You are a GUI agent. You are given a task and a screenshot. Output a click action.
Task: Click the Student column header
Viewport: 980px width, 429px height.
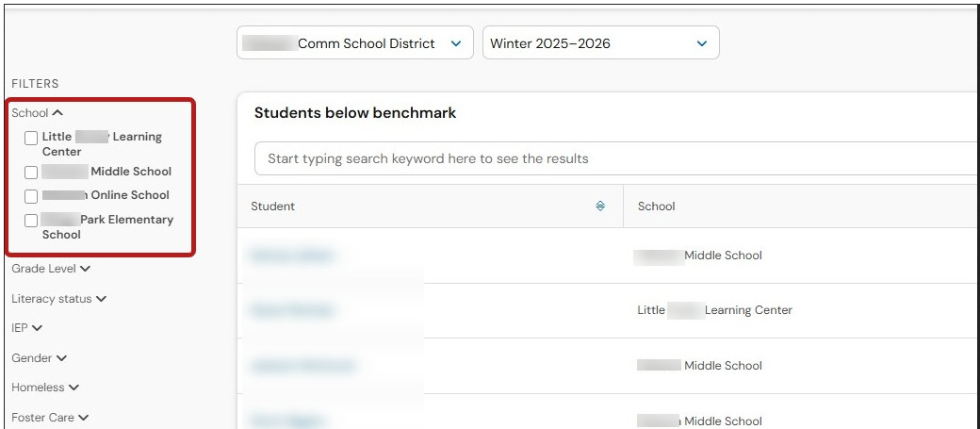tap(272, 206)
